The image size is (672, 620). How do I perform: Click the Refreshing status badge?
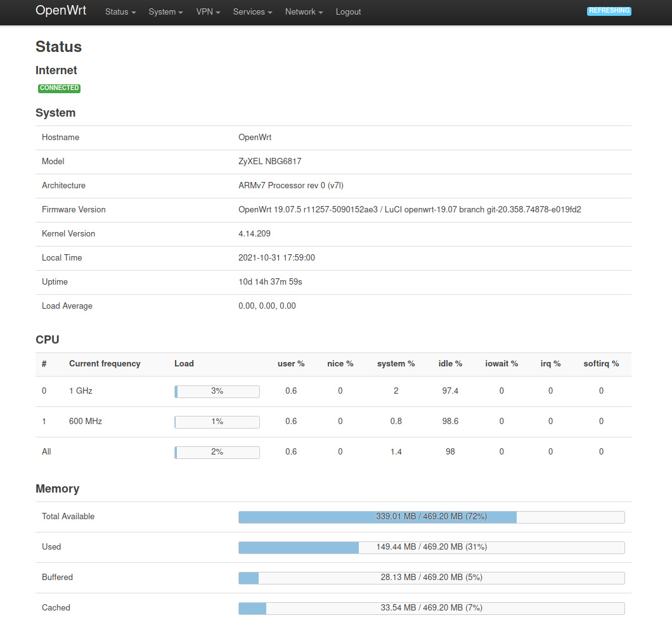pyautogui.click(x=609, y=11)
